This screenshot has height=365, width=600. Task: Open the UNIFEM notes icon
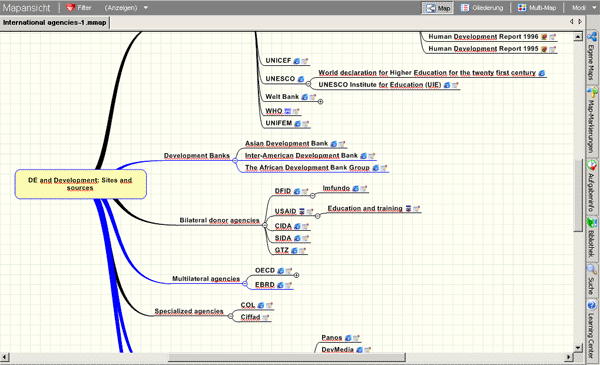tap(305, 123)
